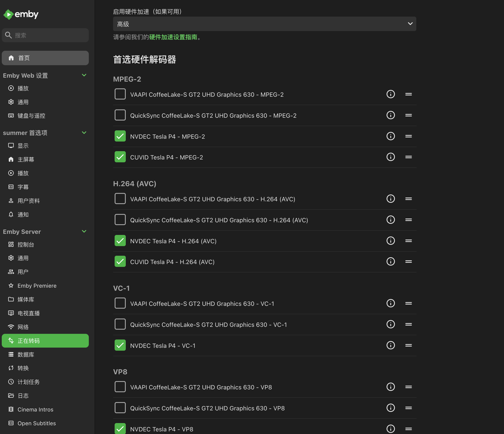Open 媒体库 library settings

click(45, 299)
